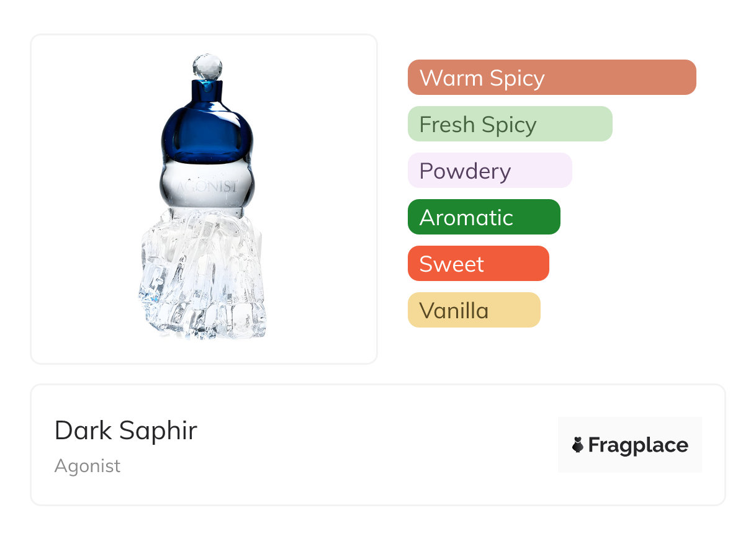Viewport: 756px width, 536px height.
Task: Click the Fragplace bottle icon in logo
Action: 578,445
